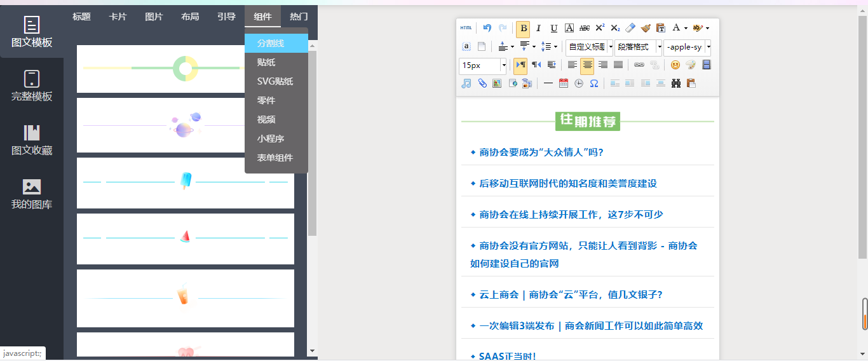Toggle center text alignment
Viewport: 868px width, 361px height.
(x=587, y=65)
